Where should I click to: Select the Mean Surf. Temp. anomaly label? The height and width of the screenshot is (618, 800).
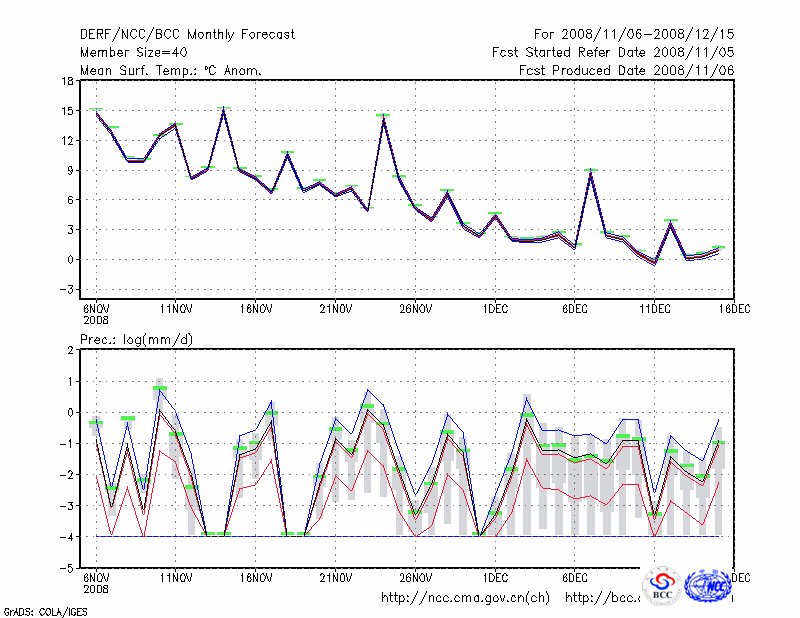(x=170, y=70)
